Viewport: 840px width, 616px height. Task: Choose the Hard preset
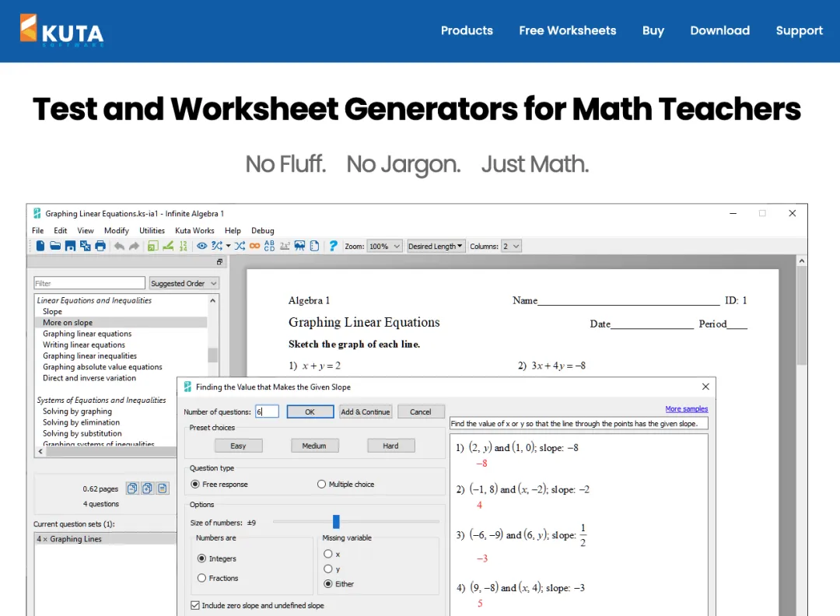click(390, 446)
